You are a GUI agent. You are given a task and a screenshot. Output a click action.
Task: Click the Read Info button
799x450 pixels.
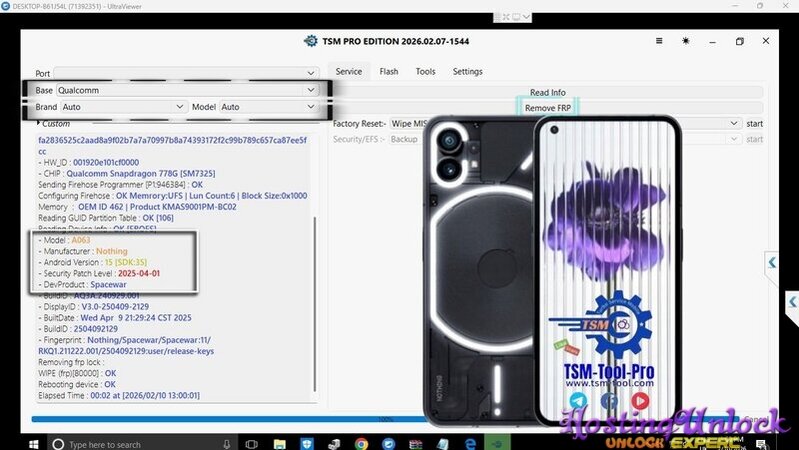pos(547,92)
